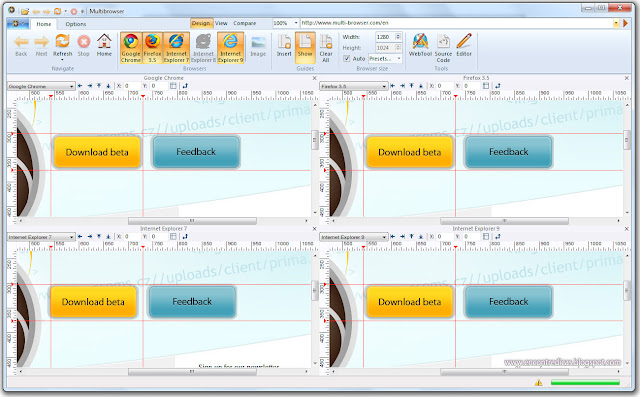640x397 pixels.
Task: Click Feedback button in IE9 pane
Action: pyautogui.click(x=509, y=302)
